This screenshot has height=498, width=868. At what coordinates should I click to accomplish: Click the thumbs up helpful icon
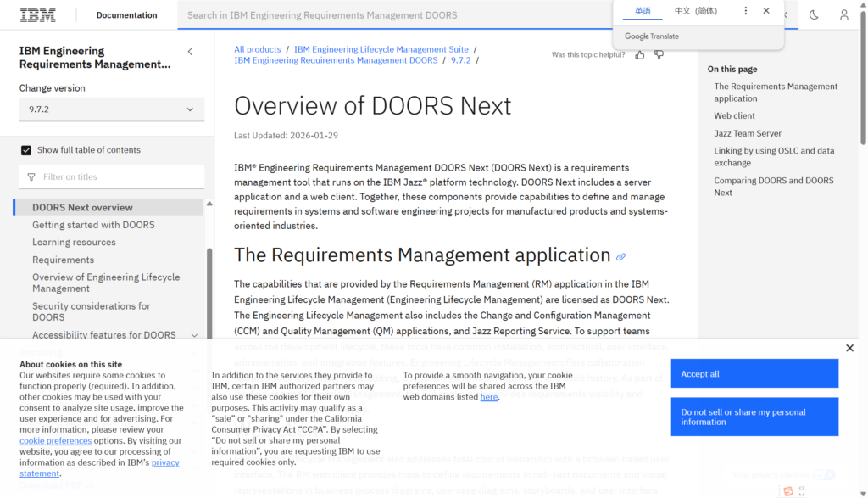639,55
